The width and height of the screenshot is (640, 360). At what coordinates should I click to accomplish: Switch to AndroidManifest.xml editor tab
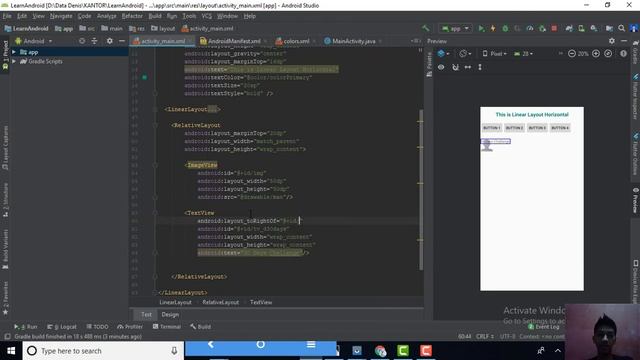(234, 41)
